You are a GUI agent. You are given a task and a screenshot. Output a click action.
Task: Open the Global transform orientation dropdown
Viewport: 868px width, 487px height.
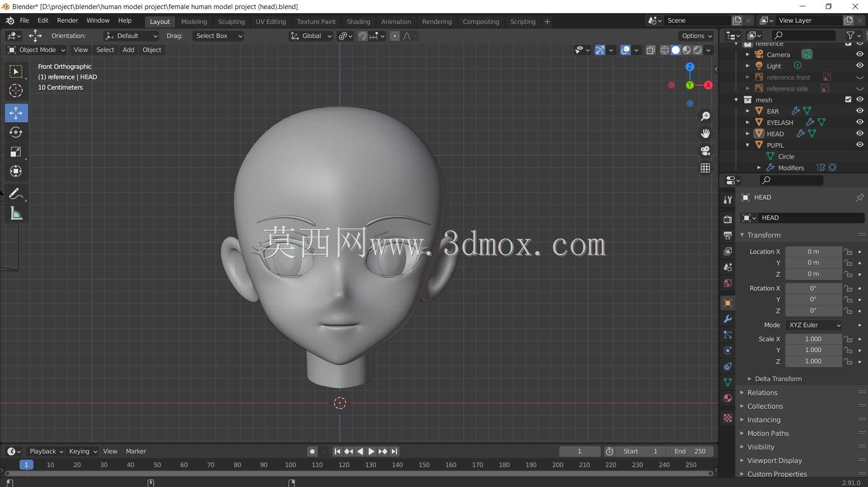[x=311, y=36]
